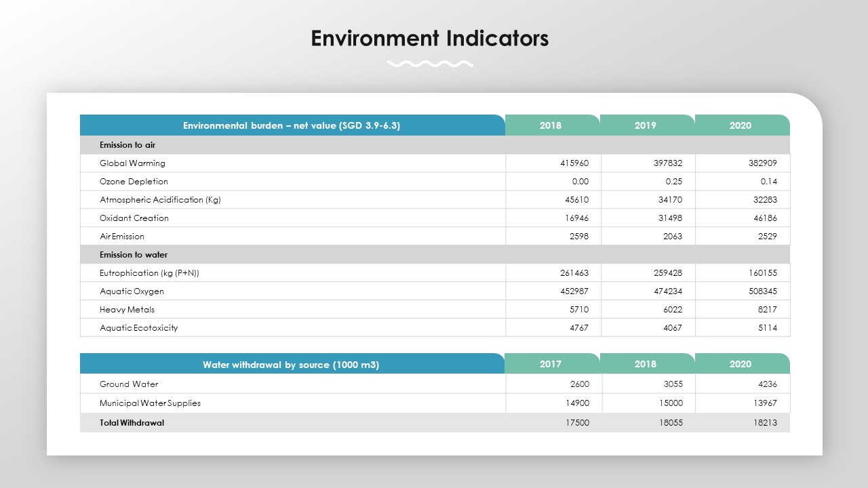Select Aquatic Ecotoxicity value 5114
Image resolution: width=868 pixels, height=488 pixels.
click(767, 328)
